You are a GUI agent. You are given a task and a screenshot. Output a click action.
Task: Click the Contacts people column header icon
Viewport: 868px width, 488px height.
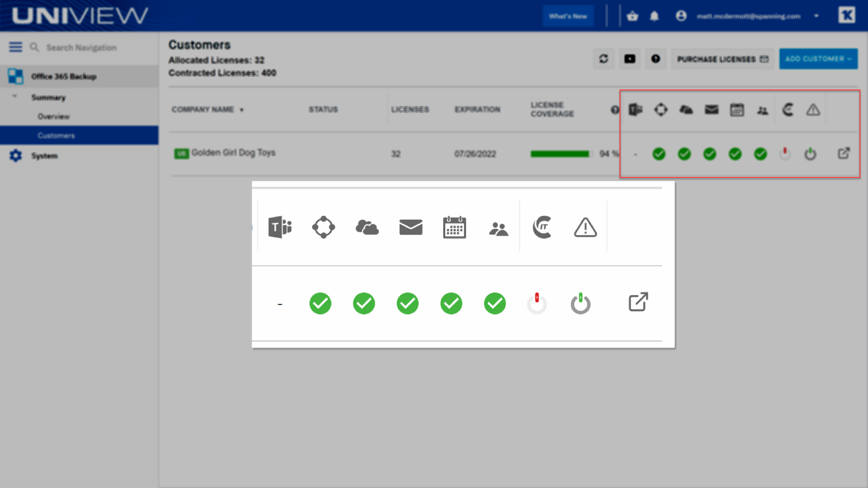click(762, 110)
